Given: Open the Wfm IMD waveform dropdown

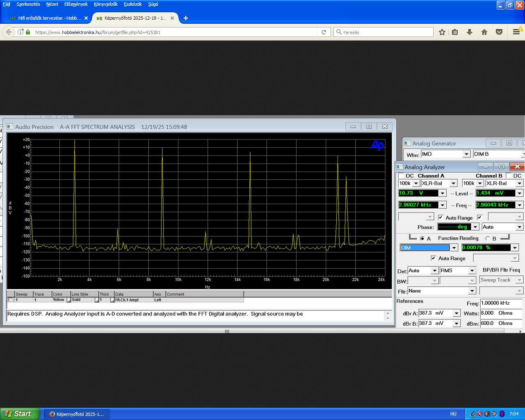Looking at the screenshot, I should 466,154.
